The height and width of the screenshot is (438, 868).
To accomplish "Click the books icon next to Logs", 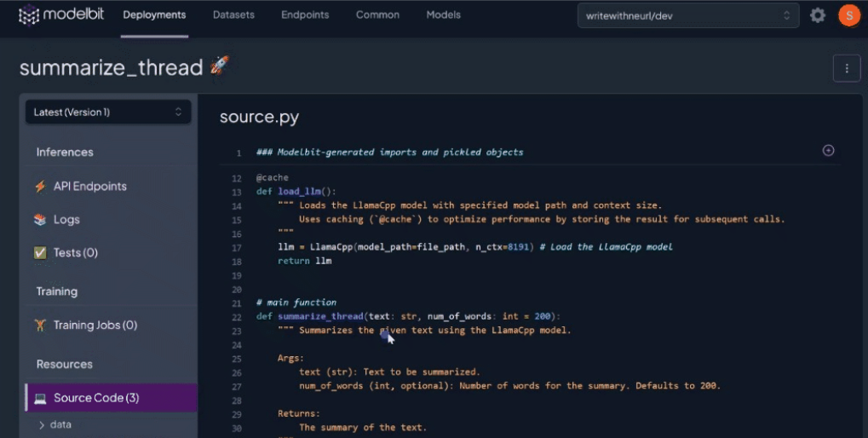I will [x=40, y=220].
